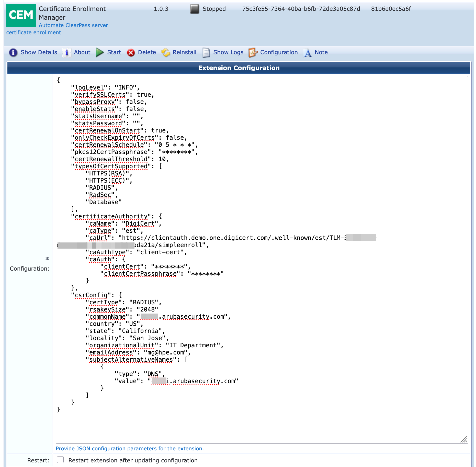Screen dimensions: 476x467
Task: Click the "certRenewalOnStart": true line
Action: click(120, 130)
